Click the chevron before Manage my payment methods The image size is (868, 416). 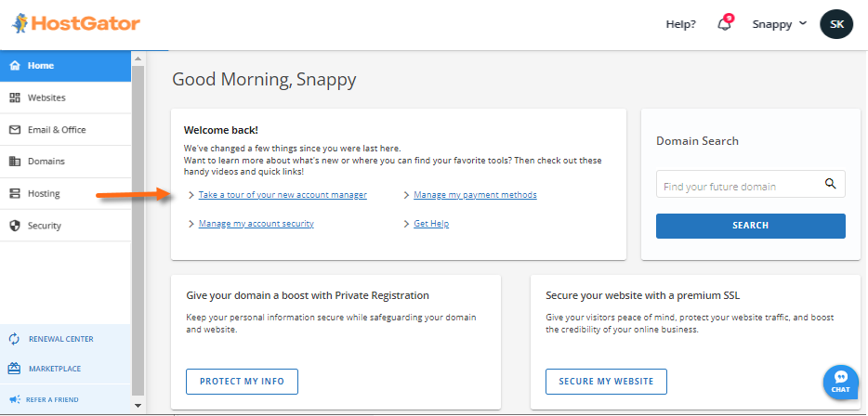(406, 195)
